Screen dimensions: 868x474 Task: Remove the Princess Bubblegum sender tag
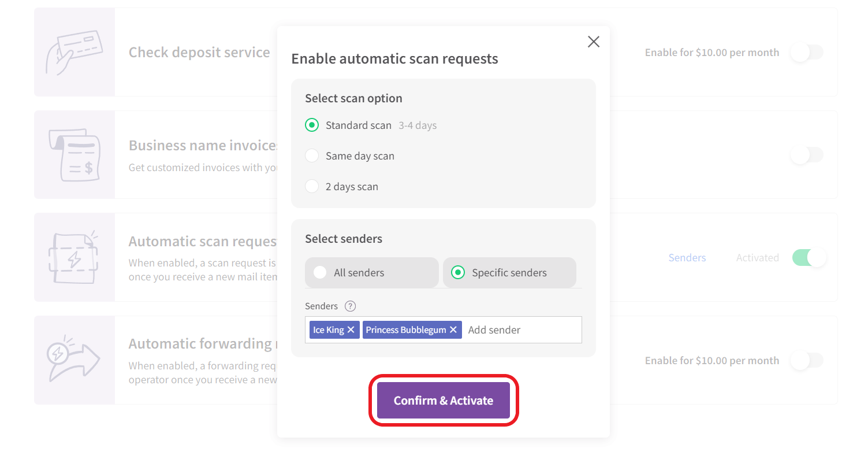click(x=453, y=330)
